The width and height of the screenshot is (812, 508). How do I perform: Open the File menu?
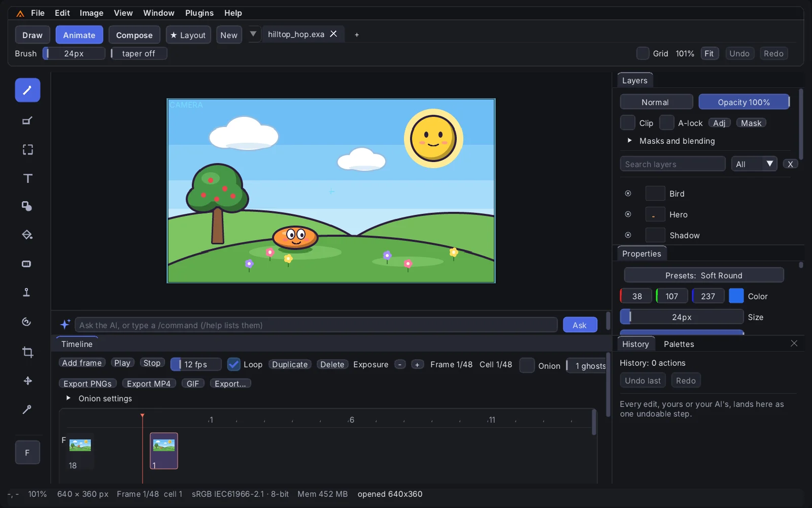point(38,13)
